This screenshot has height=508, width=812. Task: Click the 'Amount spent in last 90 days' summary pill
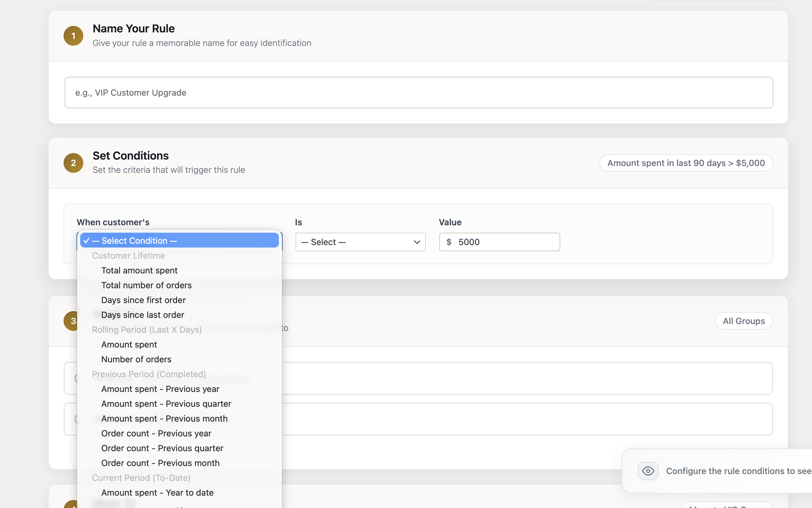(686, 163)
